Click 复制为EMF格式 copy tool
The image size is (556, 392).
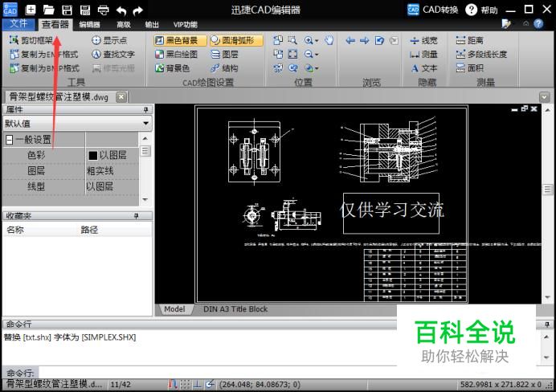[x=44, y=55]
